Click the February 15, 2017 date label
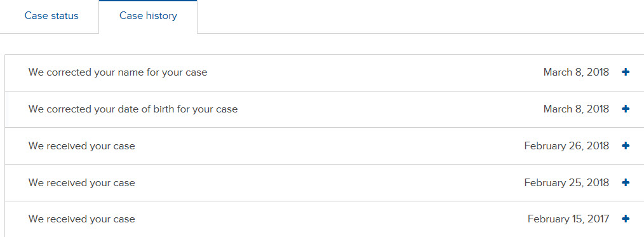The image size is (644, 237). pyautogui.click(x=568, y=219)
